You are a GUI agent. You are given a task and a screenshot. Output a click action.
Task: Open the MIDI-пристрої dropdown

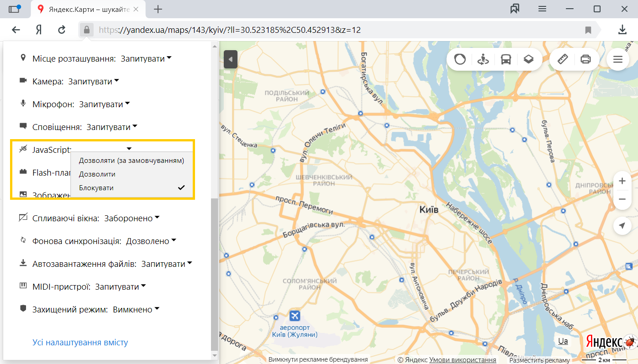click(121, 287)
